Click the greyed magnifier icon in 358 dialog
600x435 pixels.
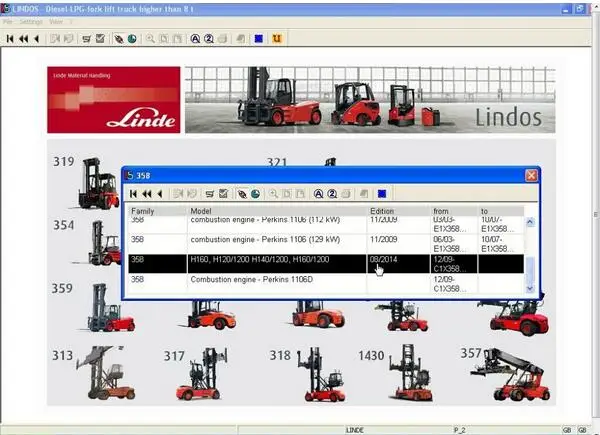click(x=273, y=194)
